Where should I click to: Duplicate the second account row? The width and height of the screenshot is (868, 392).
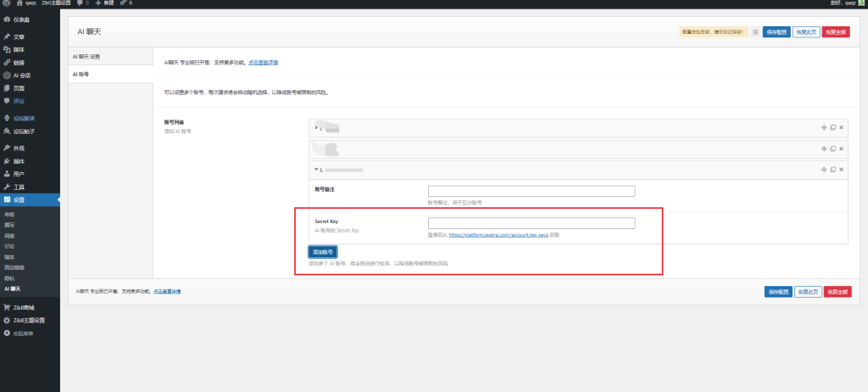(x=832, y=148)
